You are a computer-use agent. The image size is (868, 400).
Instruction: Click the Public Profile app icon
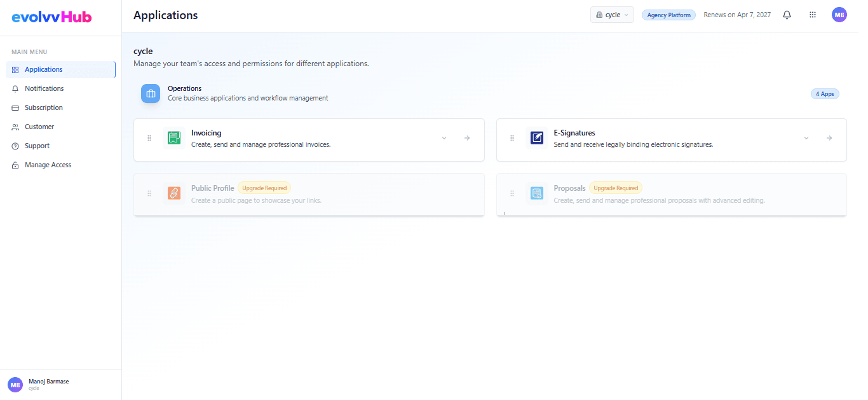click(174, 193)
